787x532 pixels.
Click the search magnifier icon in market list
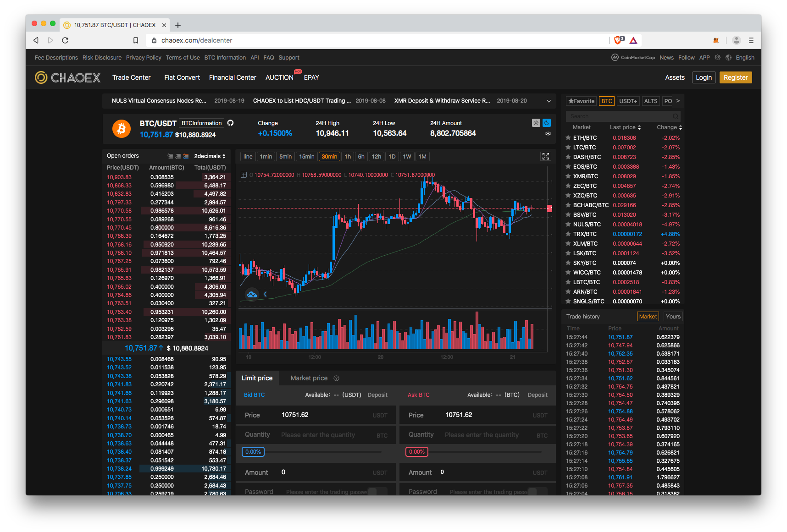675,116
